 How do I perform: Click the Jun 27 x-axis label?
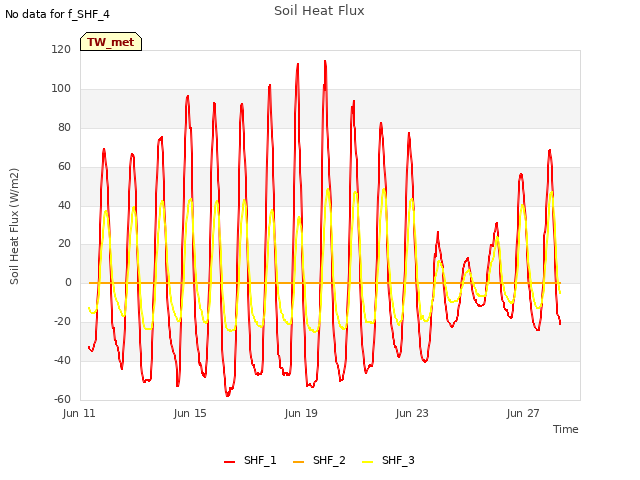[523, 413]
